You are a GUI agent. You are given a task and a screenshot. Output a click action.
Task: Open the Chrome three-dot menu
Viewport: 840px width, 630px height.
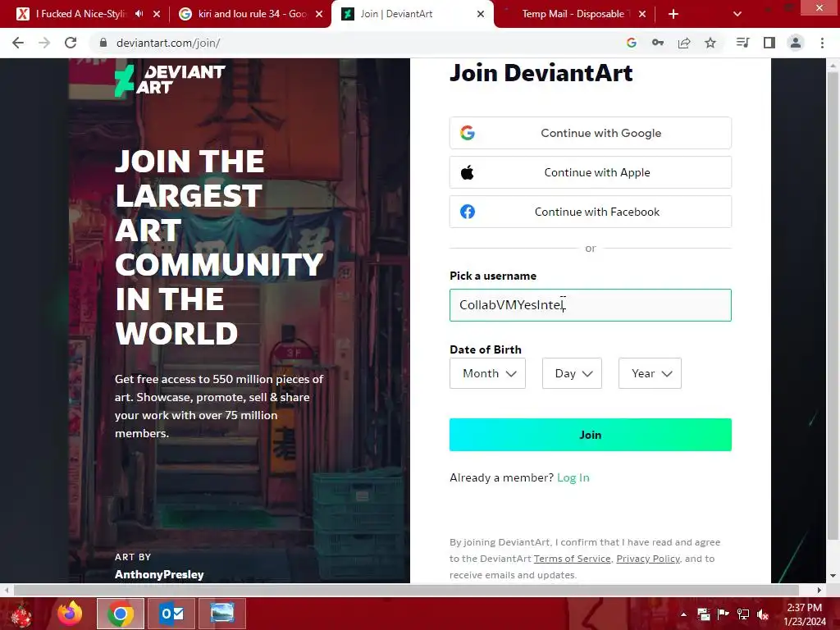pyautogui.click(x=822, y=43)
